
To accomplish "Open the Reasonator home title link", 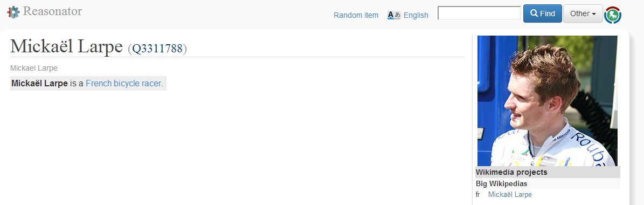I will point(53,11).
